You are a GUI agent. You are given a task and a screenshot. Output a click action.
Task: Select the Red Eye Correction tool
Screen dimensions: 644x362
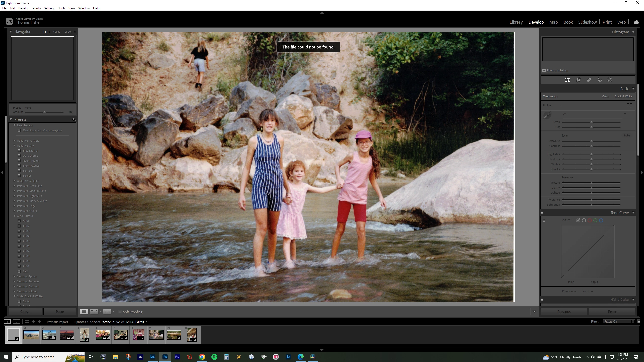click(600, 80)
